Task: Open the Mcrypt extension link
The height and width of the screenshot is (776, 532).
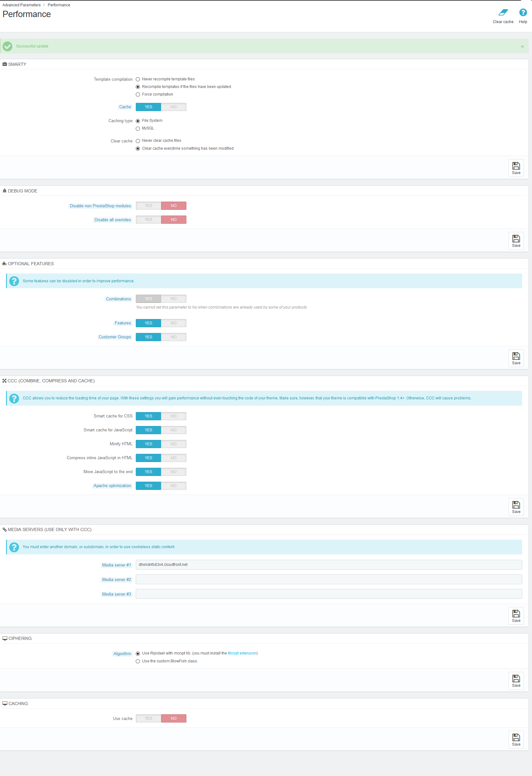Action: pyautogui.click(x=242, y=653)
